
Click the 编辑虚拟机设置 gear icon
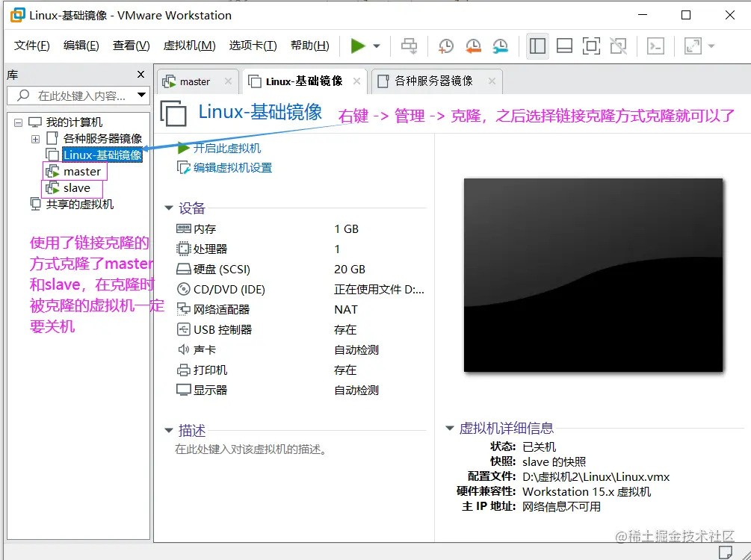pyautogui.click(x=183, y=168)
